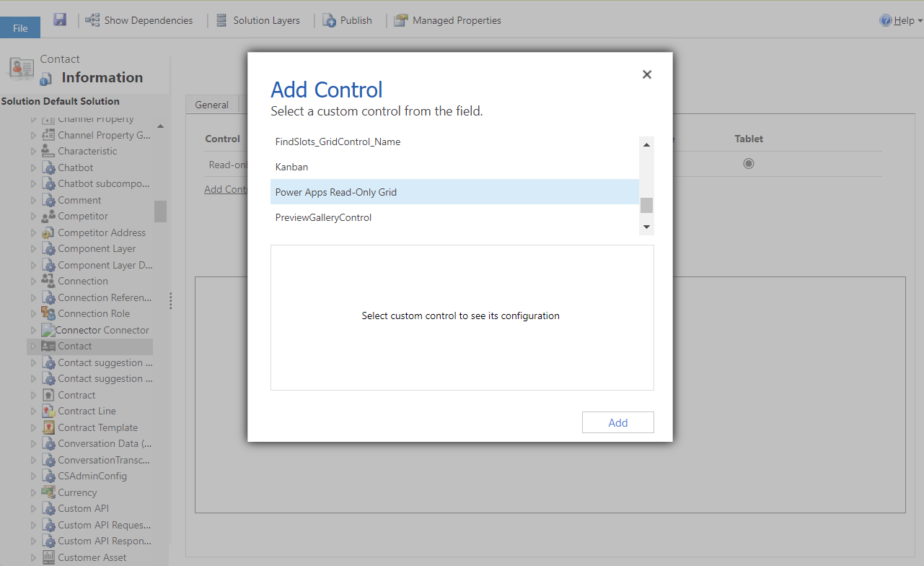Screen dimensions: 924x566
Task: Expand the Custom API tree node
Action: pyautogui.click(x=33, y=508)
